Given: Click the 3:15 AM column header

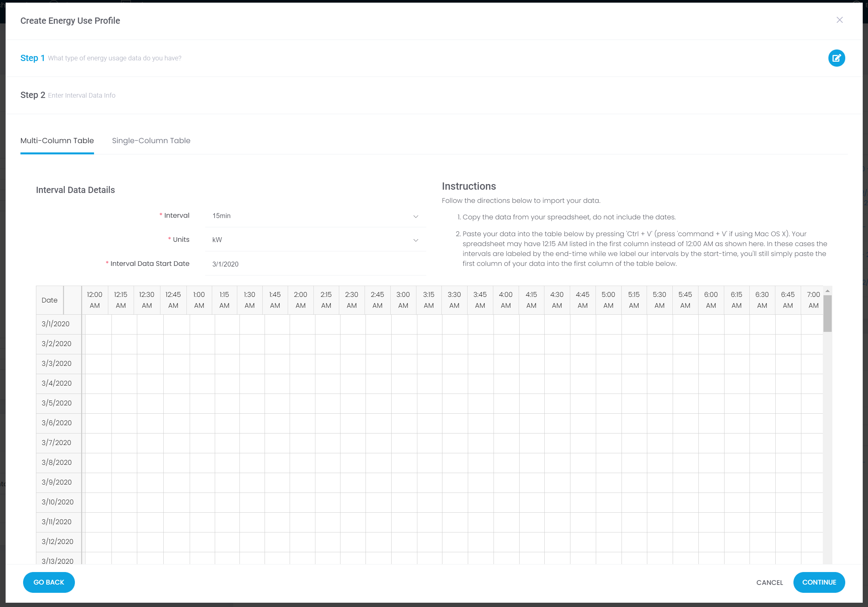Looking at the screenshot, I should 429,300.
